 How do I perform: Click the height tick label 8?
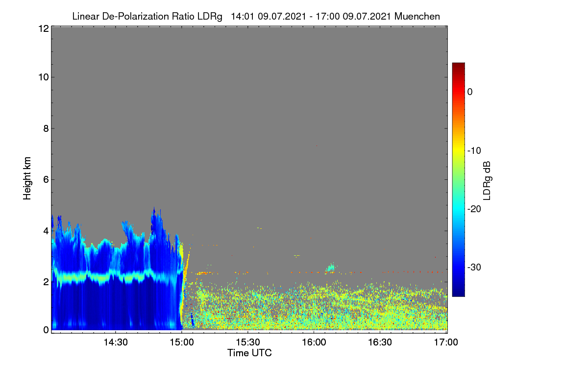45,128
